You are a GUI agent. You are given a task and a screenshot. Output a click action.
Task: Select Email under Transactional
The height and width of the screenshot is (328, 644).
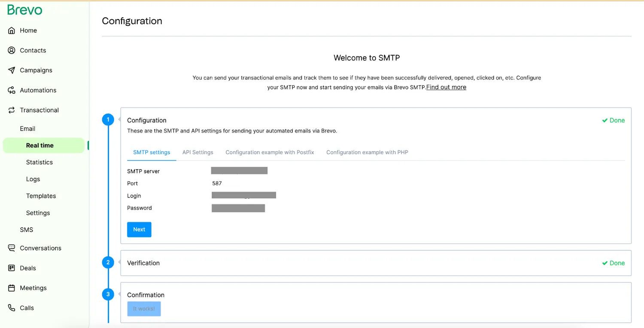click(x=27, y=129)
